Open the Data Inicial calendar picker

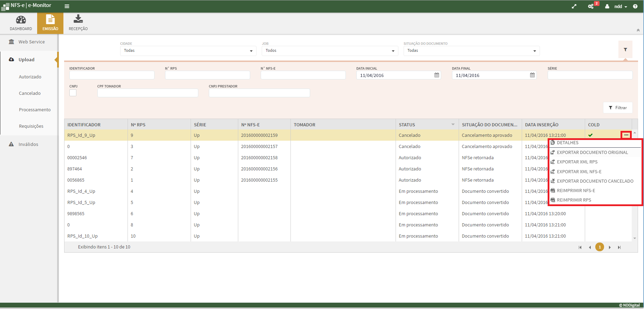pos(437,75)
